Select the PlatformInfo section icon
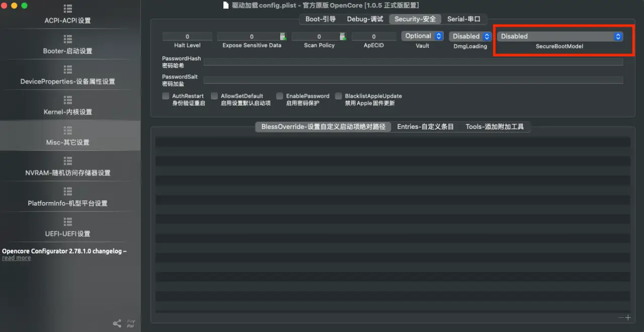 pyautogui.click(x=68, y=191)
